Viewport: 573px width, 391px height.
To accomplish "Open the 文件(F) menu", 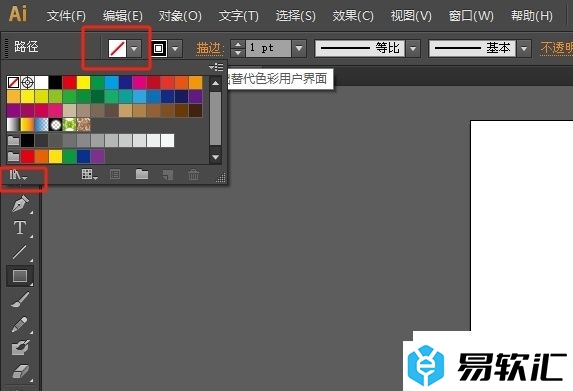I will click(66, 16).
